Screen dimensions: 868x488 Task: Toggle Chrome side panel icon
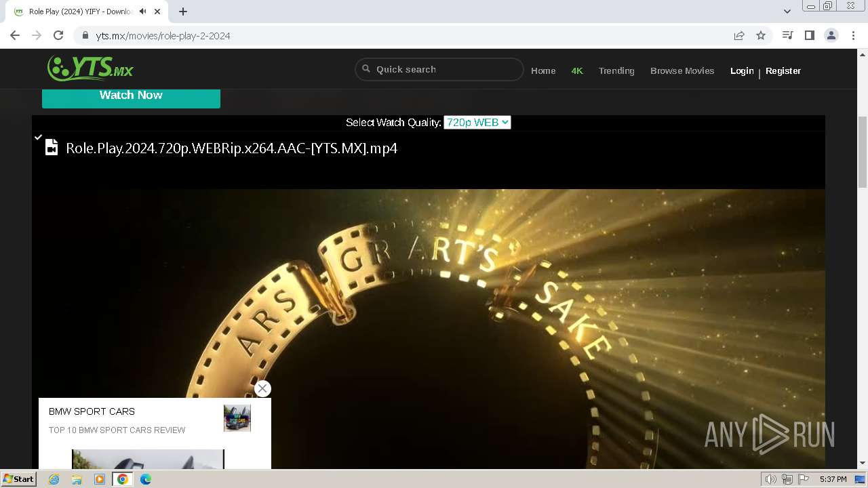809,35
